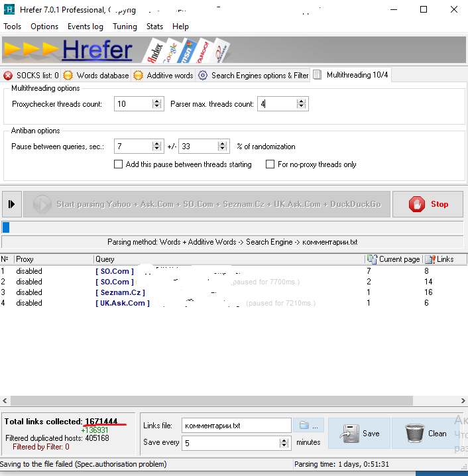Open Search Engines options & Filter tab

click(253, 76)
